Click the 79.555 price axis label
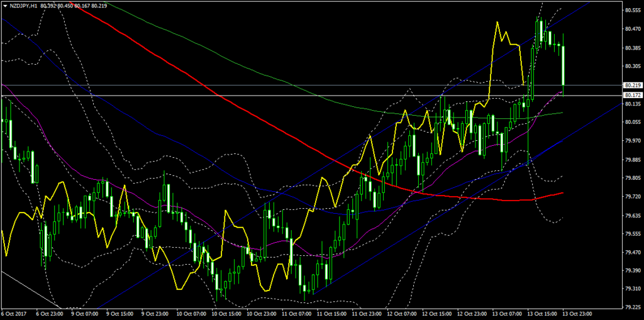The height and width of the screenshot is (320, 644). [x=633, y=234]
